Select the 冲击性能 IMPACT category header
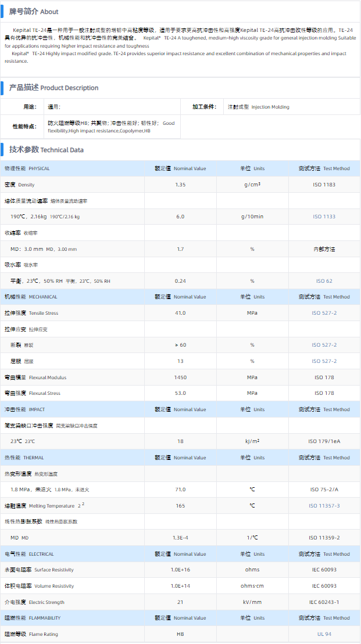This screenshot has width=361, height=644. [x=24, y=409]
